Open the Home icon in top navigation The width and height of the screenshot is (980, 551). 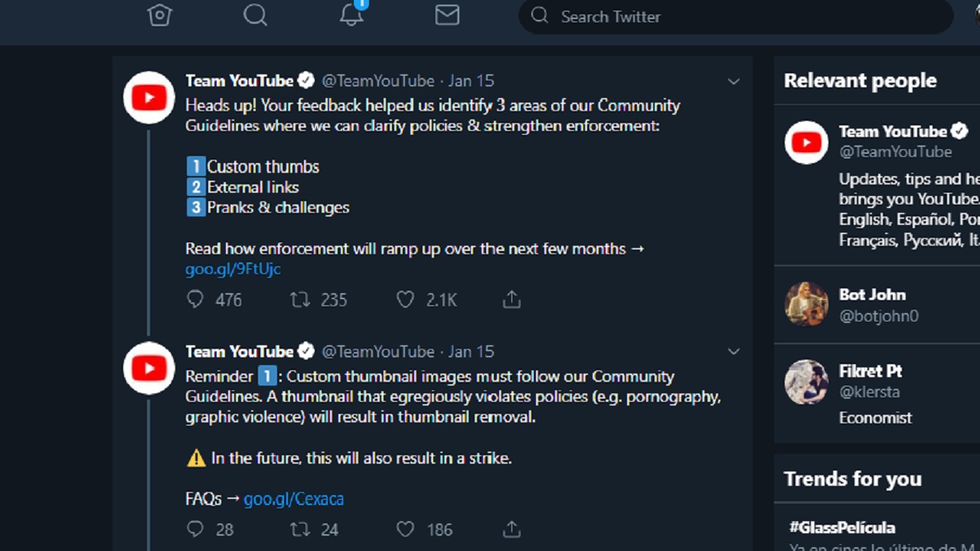click(159, 15)
